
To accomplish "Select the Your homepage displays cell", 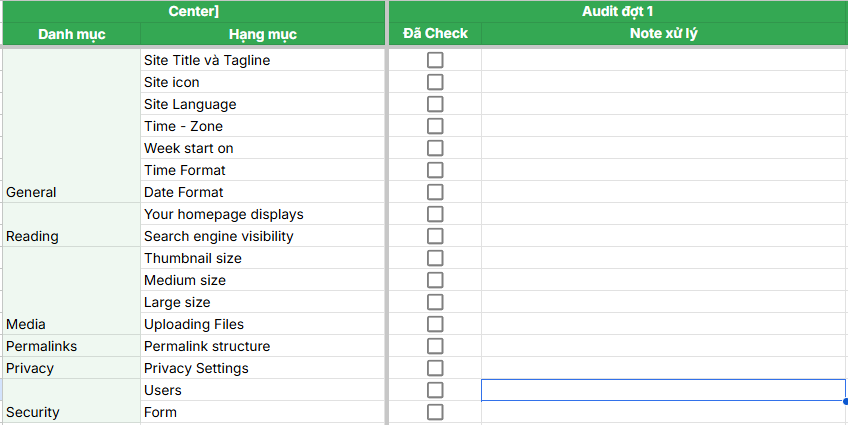I will point(262,214).
